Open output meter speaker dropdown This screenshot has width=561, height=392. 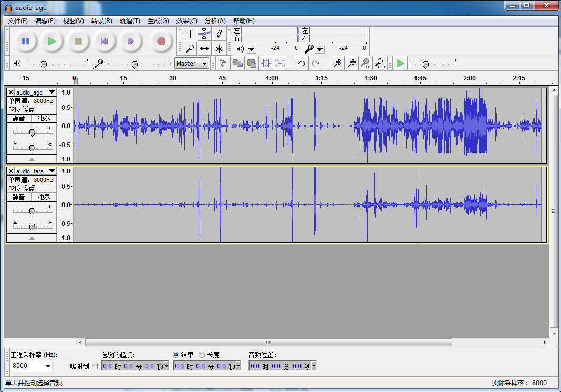[x=252, y=49]
